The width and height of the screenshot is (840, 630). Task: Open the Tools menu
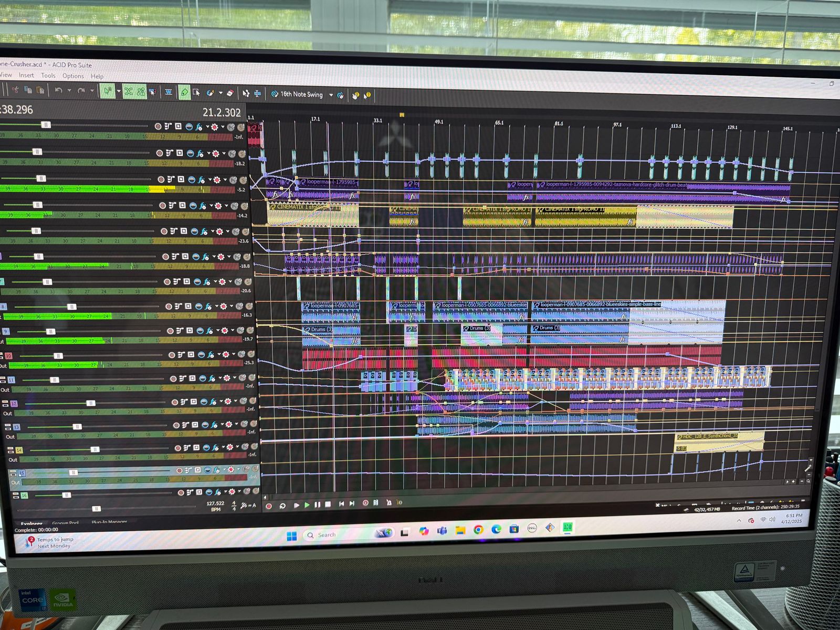click(x=48, y=76)
